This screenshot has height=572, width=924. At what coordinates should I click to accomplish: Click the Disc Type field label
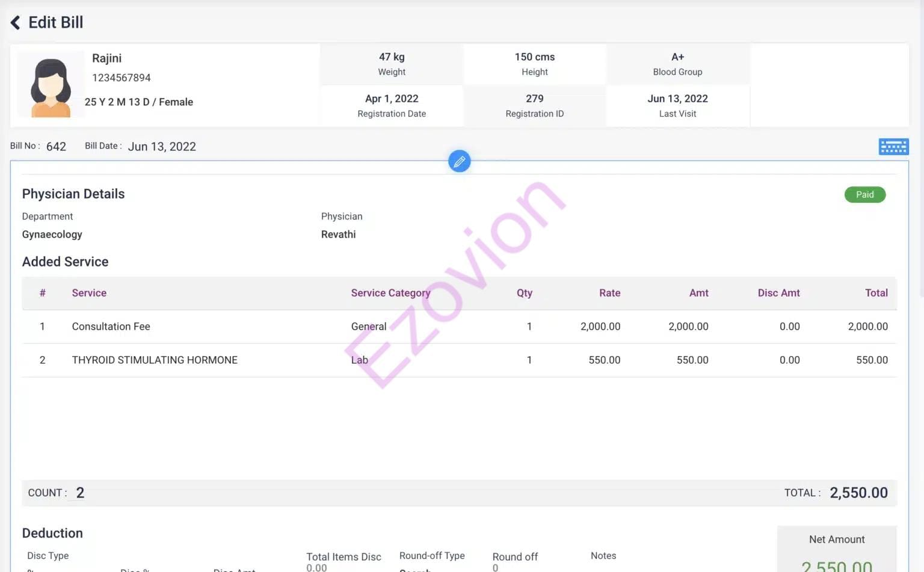(x=48, y=556)
